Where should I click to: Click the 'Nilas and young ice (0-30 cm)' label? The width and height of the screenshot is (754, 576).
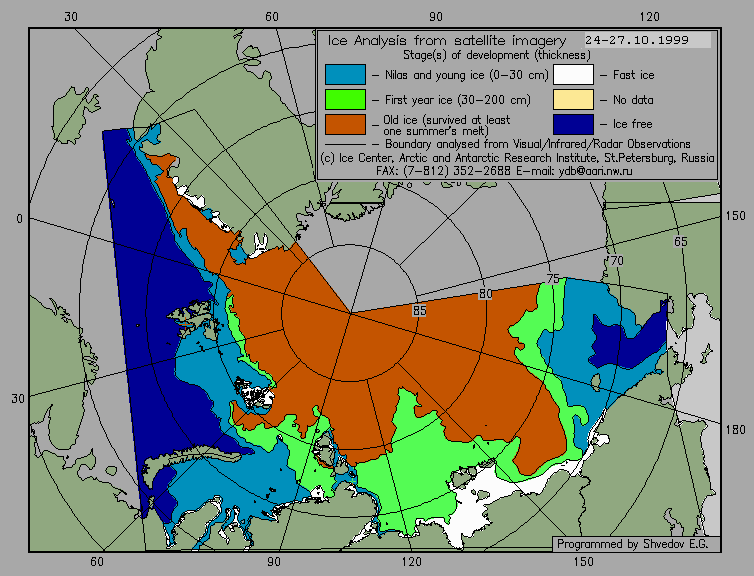(466, 75)
